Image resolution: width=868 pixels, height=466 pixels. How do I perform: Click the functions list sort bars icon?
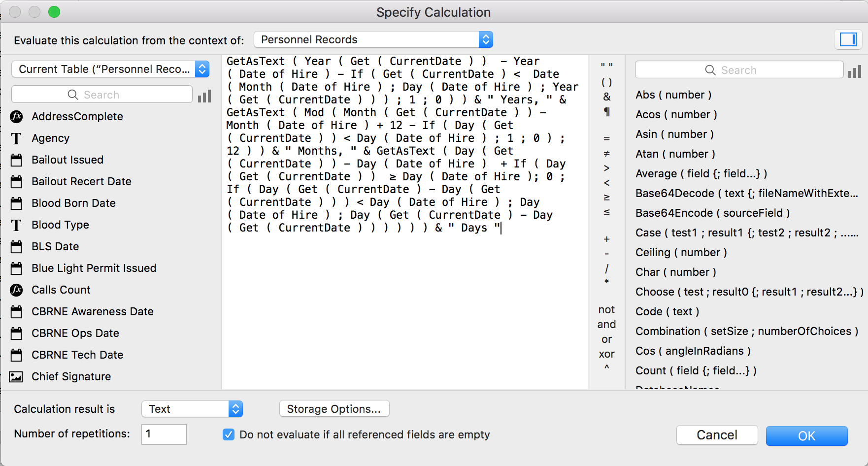coord(855,71)
